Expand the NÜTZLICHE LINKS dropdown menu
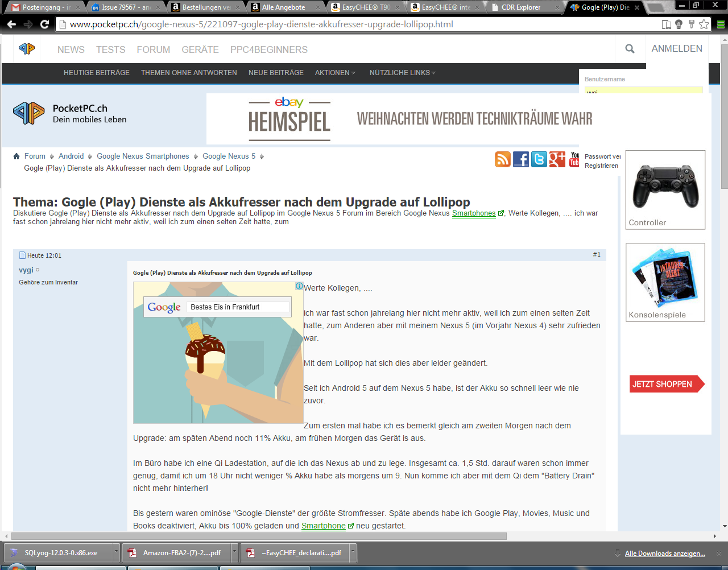 pyautogui.click(x=403, y=73)
